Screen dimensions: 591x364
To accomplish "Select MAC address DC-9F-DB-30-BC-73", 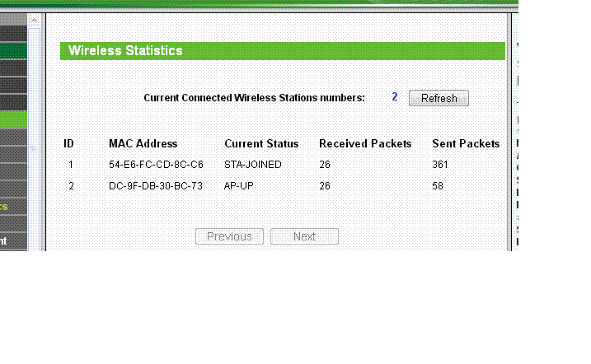I will pos(156,186).
